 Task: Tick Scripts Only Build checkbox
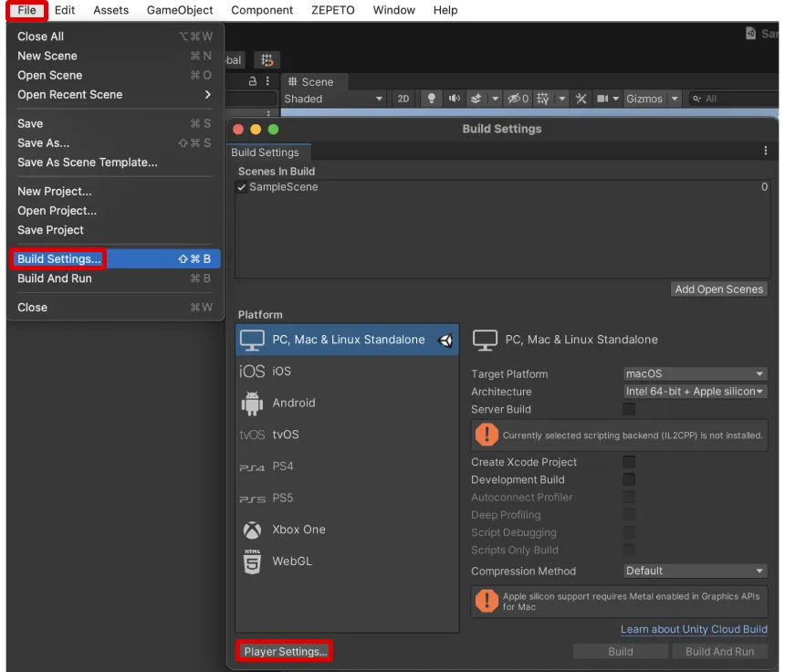(629, 550)
